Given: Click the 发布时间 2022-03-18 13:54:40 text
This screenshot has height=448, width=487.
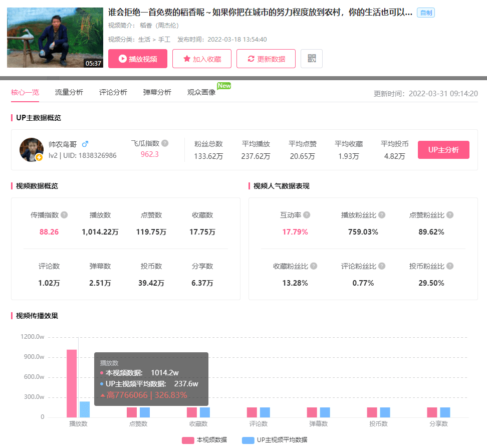Looking at the screenshot, I should [x=222, y=40].
